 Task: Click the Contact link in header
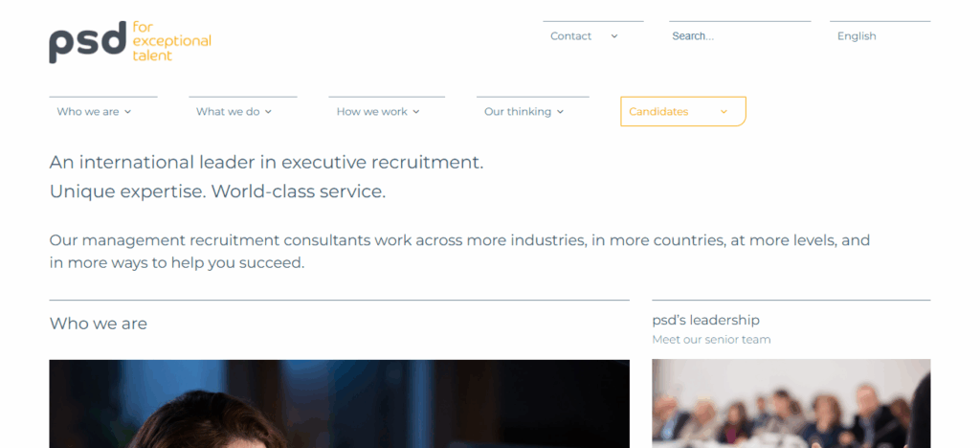pos(570,36)
